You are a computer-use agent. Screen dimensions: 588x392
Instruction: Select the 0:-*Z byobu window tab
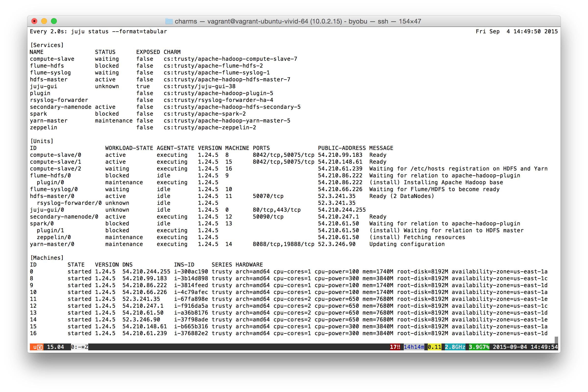click(79, 347)
